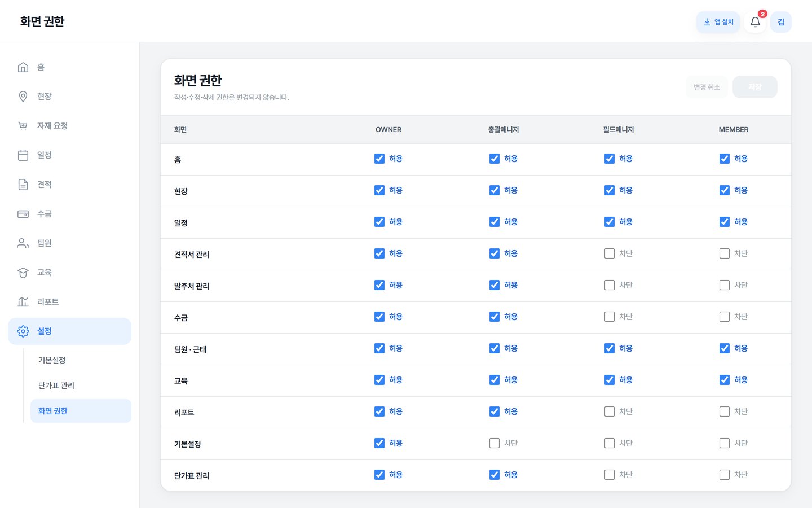Viewport: 812px width, 508px height.
Task: Click the document icon for 견적
Action: tap(23, 185)
